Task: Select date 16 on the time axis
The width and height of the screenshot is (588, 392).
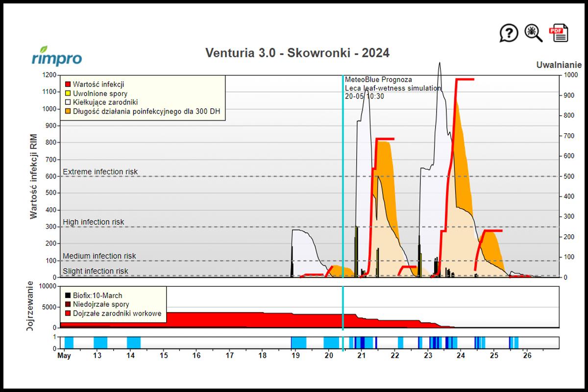Action: 196,356
